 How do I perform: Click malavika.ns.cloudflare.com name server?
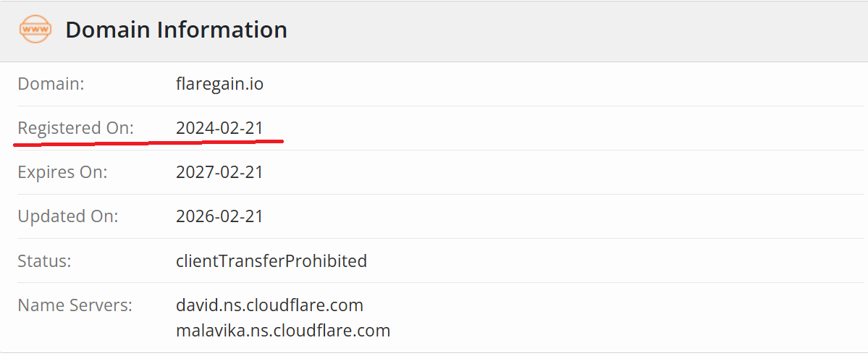click(x=283, y=331)
